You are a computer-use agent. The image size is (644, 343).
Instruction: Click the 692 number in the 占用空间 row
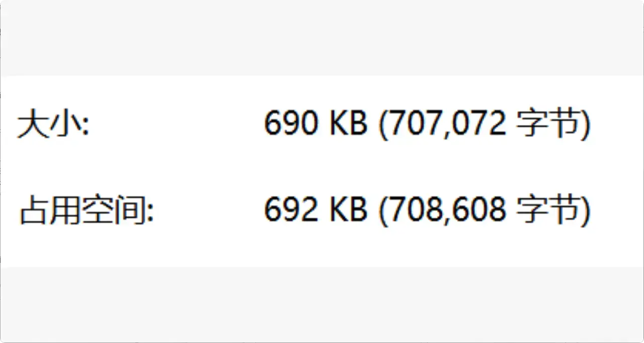click(x=291, y=209)
